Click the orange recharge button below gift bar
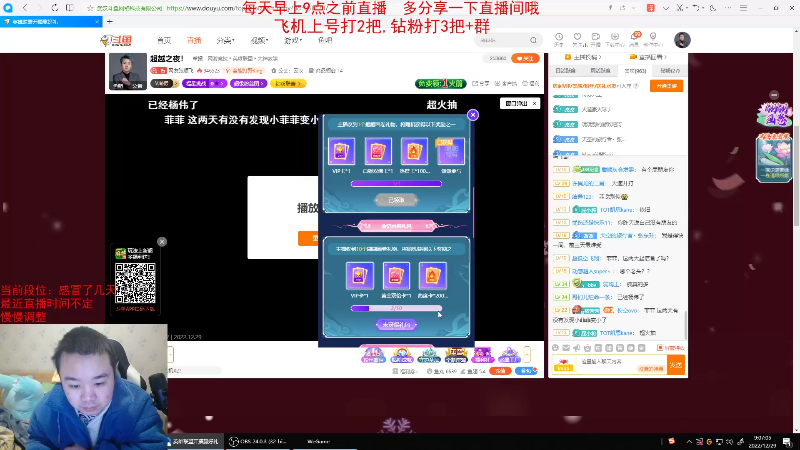This screenshot has height=450, width=800. click(x=501, y=371)
